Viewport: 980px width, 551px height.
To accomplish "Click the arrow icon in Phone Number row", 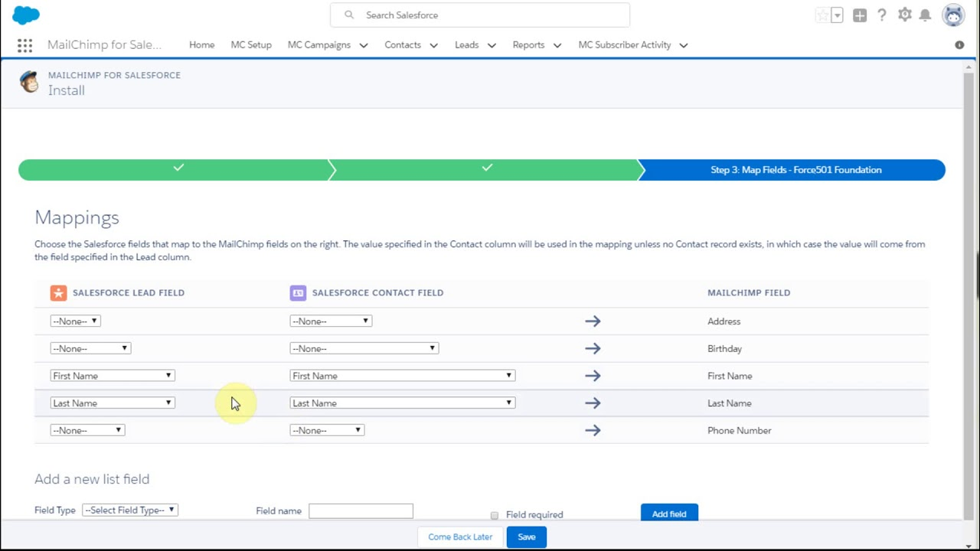I will pyautogui.click(x=593, y=430).
